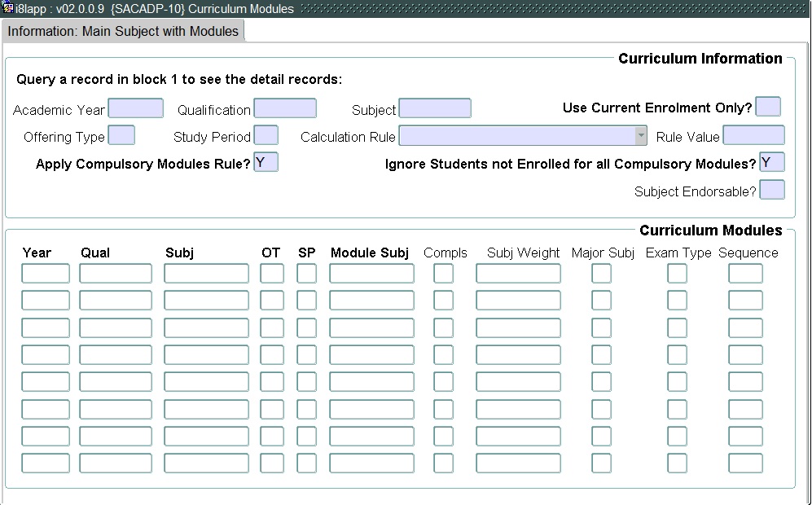812x505 pixels.
Task: Click the Offering Type field
Action: pos(121,135)
